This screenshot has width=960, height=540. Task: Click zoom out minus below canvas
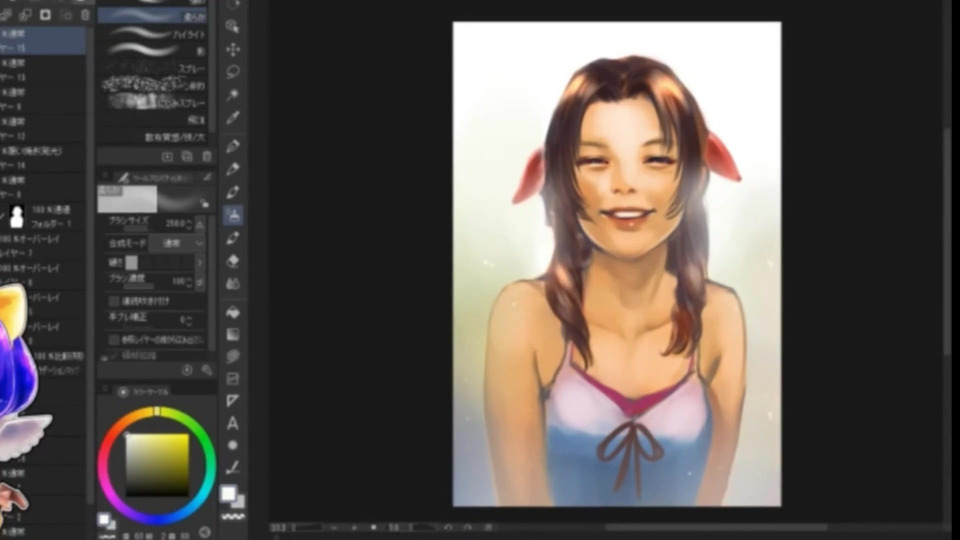click(x=334, y=527)
